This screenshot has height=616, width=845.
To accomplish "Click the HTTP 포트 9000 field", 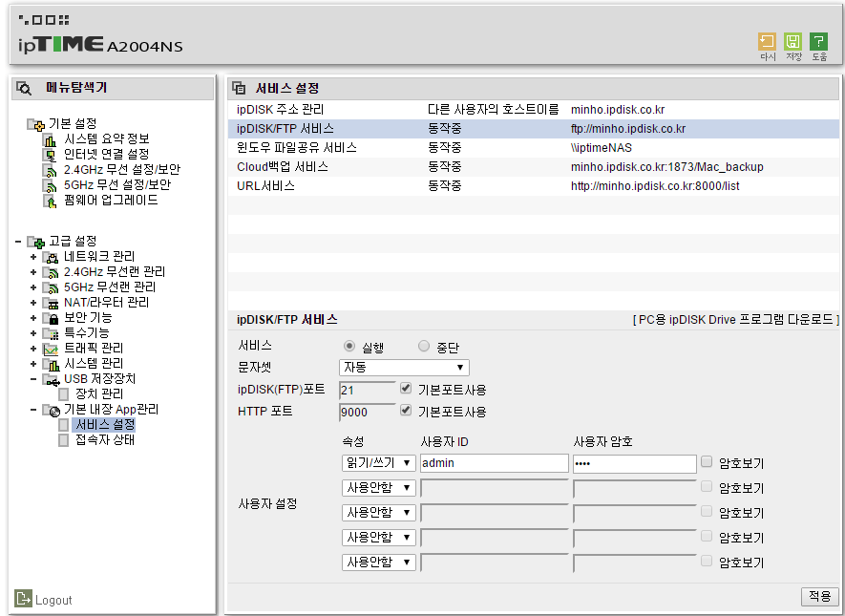I will tap(368, 413).
